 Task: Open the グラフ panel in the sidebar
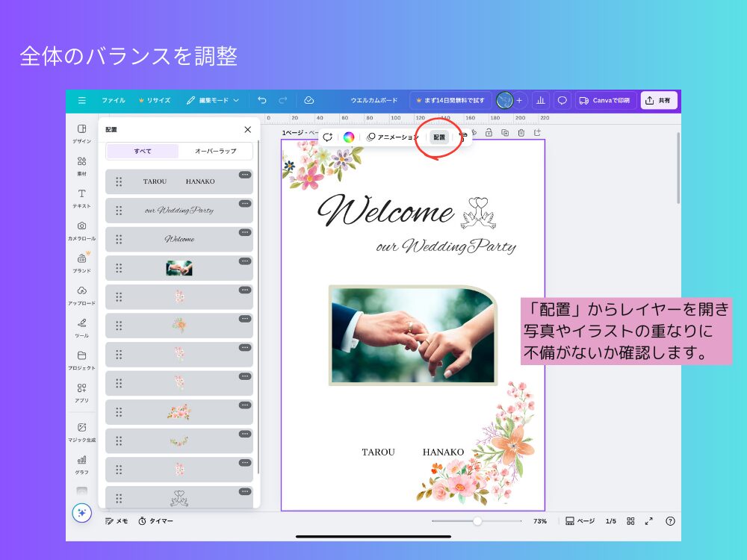click(x=81, y=464)
